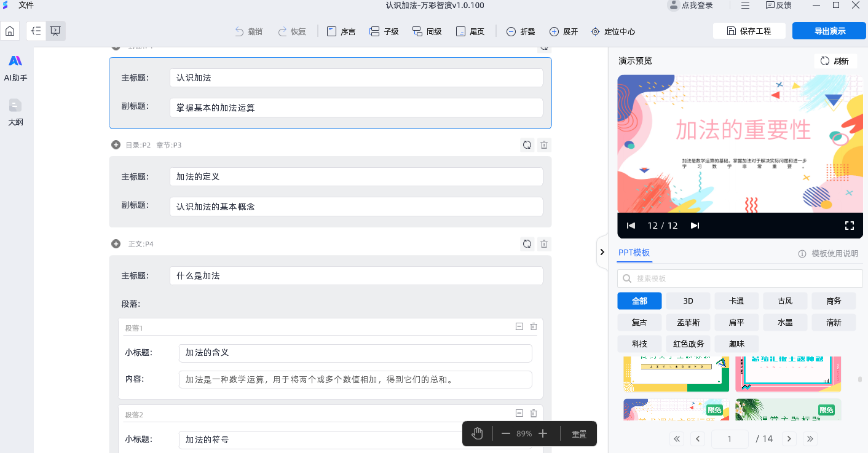Click the 保存工程 button
This screenshot has width=868, height=453.
pyautogui.click(x=749, y=31)
